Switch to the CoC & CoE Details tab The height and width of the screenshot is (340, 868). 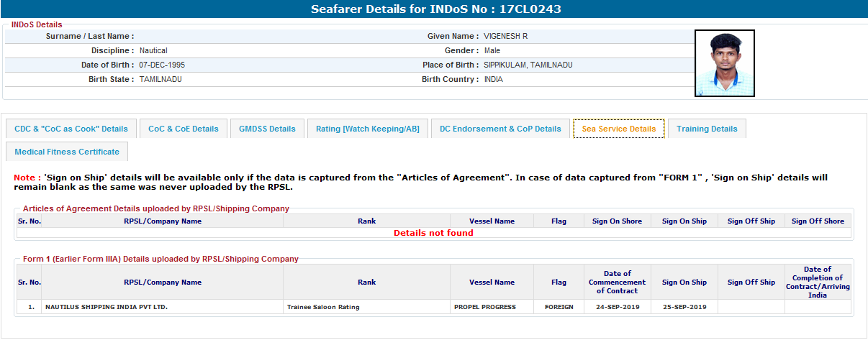(183, 129)
